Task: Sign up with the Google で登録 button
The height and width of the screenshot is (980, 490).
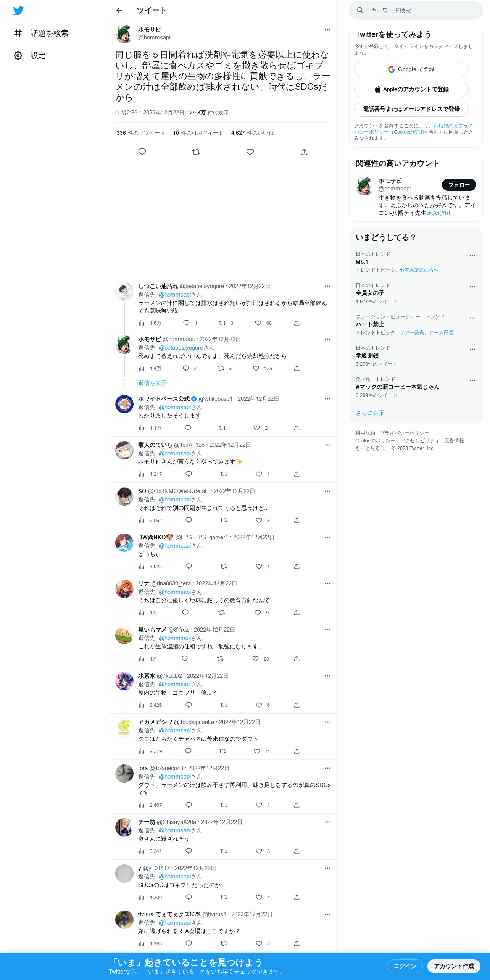Action: coord(411,69)
